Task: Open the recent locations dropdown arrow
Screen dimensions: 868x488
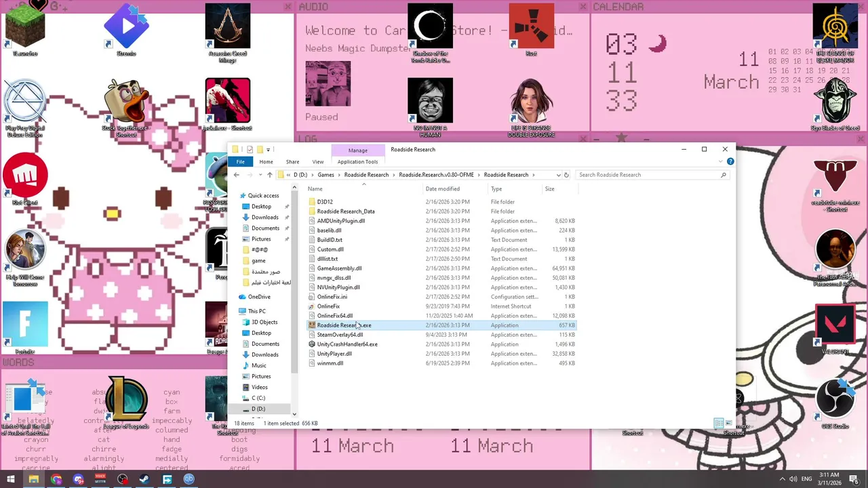Action: tap(260, 175)
